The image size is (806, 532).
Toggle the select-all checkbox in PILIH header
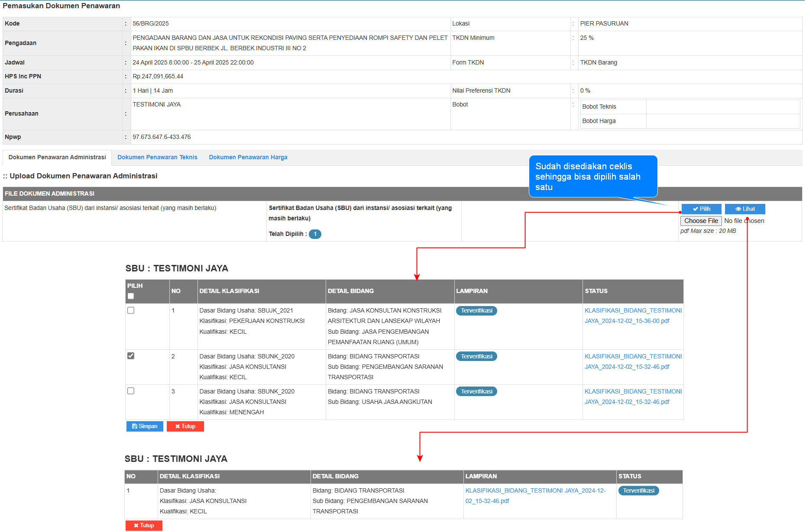[x=131, y=296]
